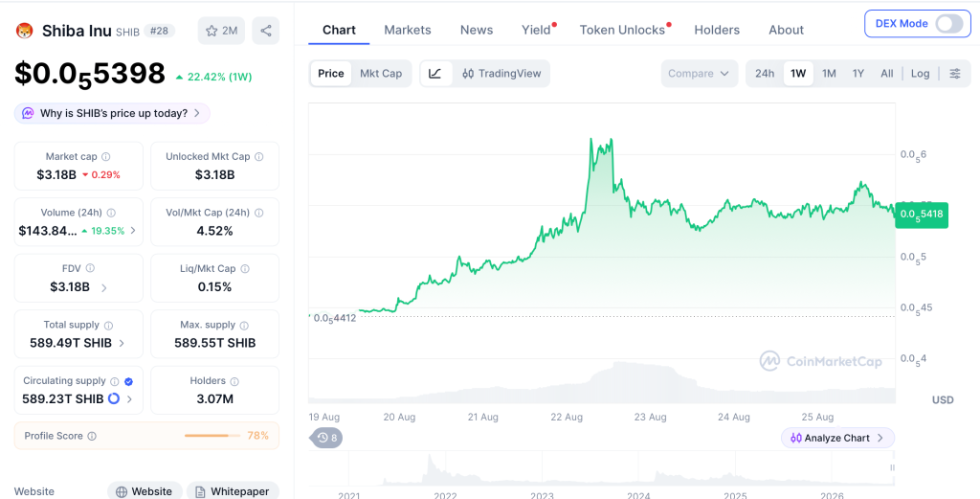Show Vol/Mkt Cap (24h) info icon
980x499 pixels.
[258, 213]
